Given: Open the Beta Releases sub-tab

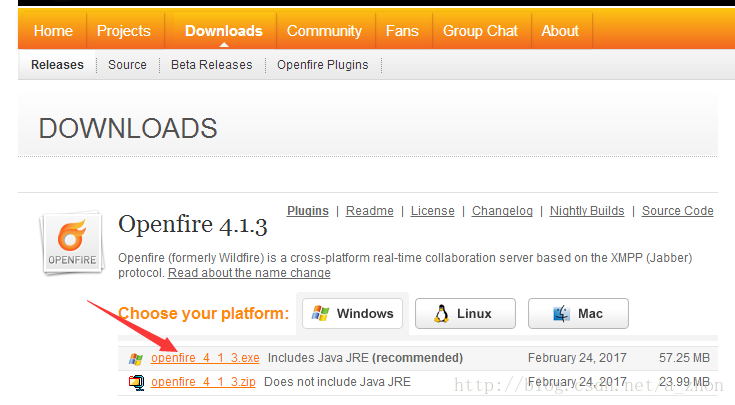Looking at the screenshot, I should point(211,65).
